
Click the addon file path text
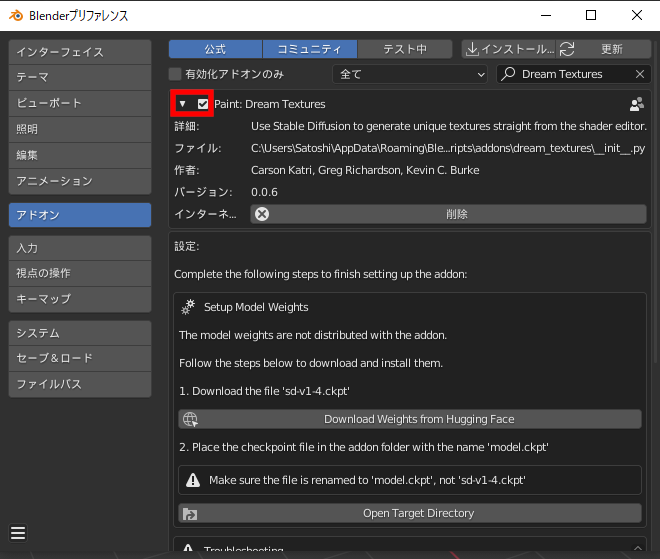point(448,148)
